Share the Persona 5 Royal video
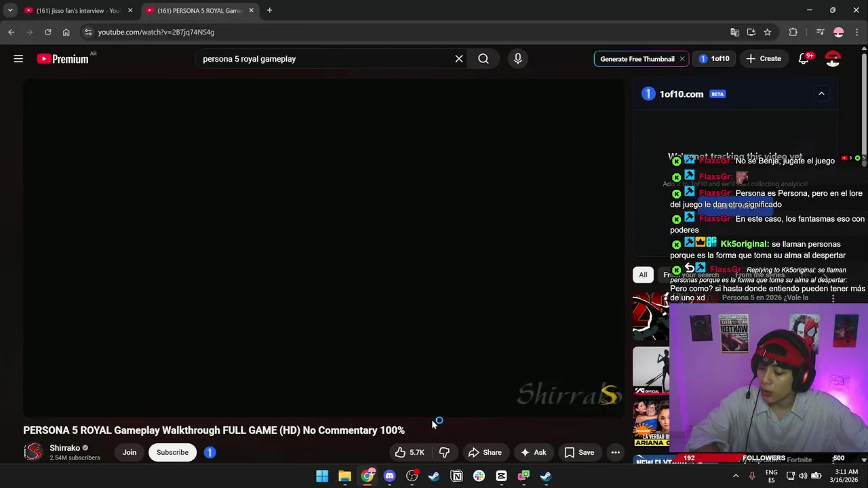The width and height of the screenshot is (868, 488). pos(485,453)
